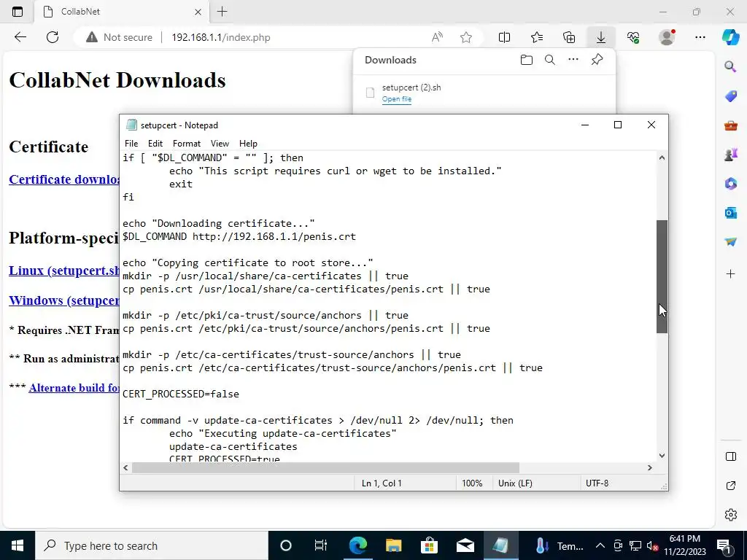Pin the Downloads panel
747x560 pixels.
pyautogui.click(x=597, y=60)
